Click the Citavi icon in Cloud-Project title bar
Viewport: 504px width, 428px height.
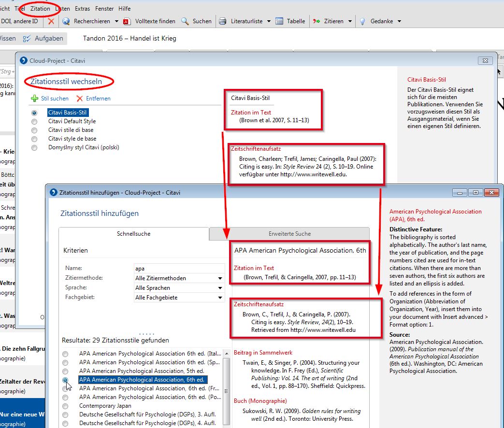(x=24, y=60)
